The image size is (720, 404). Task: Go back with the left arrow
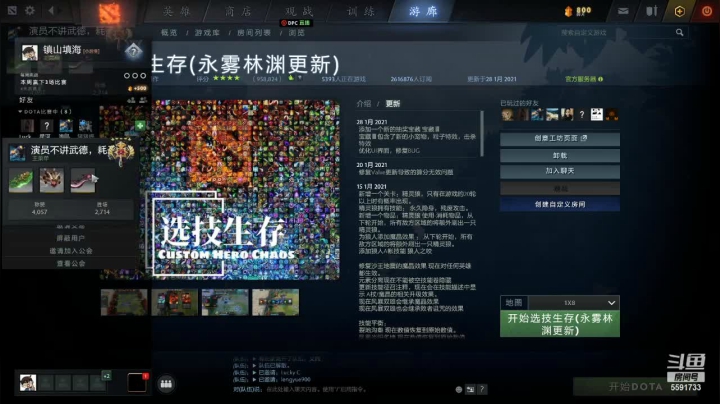tap(51, 10)
